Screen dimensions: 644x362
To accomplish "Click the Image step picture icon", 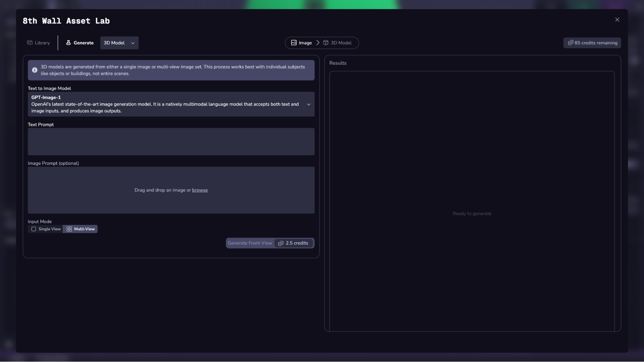I will tap(293, 43).
